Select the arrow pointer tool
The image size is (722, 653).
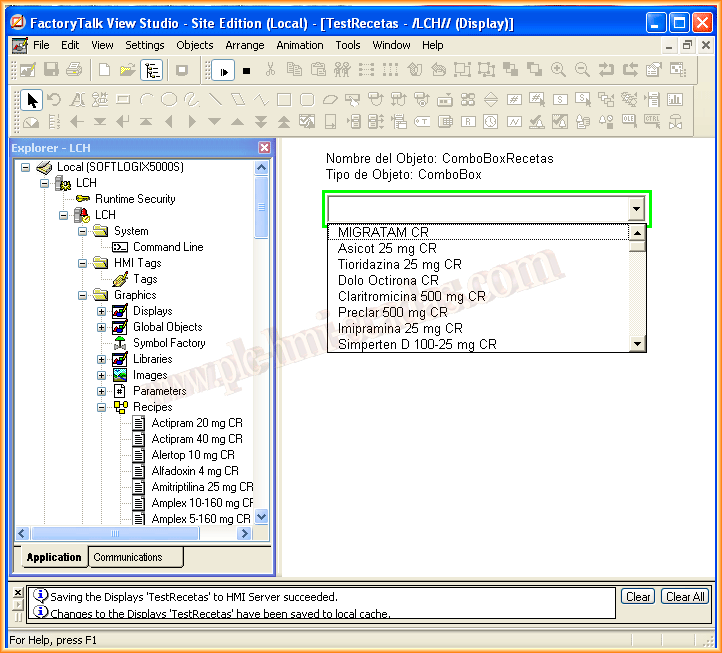click(31, 99)
